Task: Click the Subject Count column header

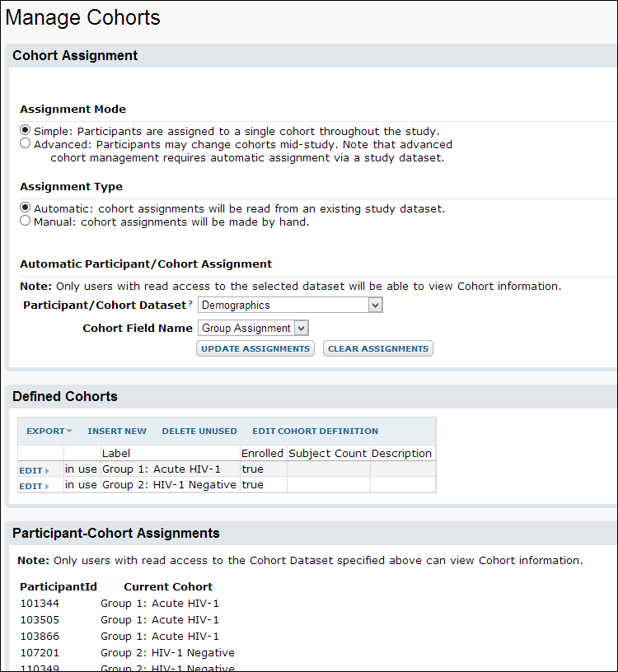Action: click(328, 454)
